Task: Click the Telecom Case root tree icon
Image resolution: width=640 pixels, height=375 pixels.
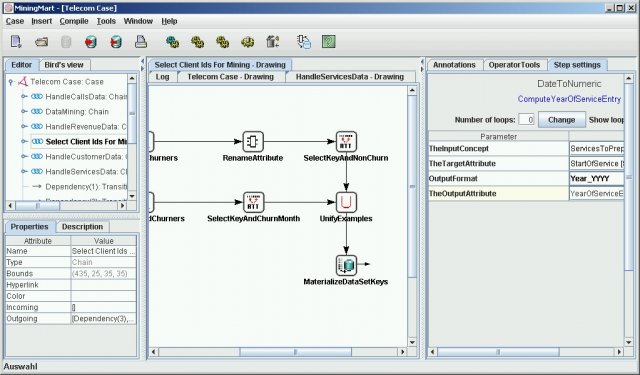Action: pyautogui.click(x=23, y=82)
